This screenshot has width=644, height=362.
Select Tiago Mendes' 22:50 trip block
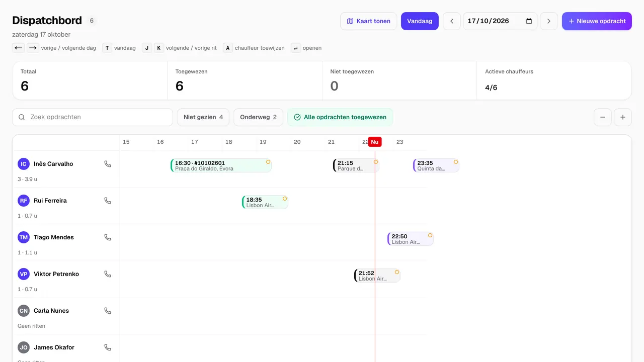[411, 239]
